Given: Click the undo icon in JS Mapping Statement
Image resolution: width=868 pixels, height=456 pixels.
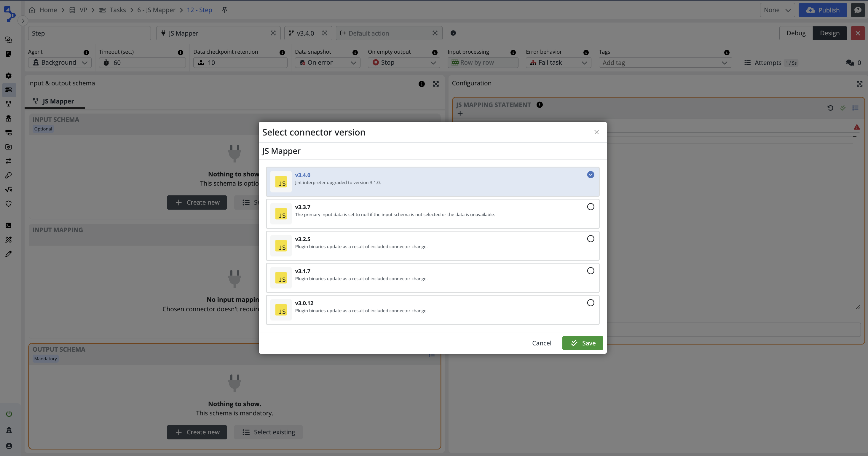Looking at the screenshot, I should (x=830, y=108).
